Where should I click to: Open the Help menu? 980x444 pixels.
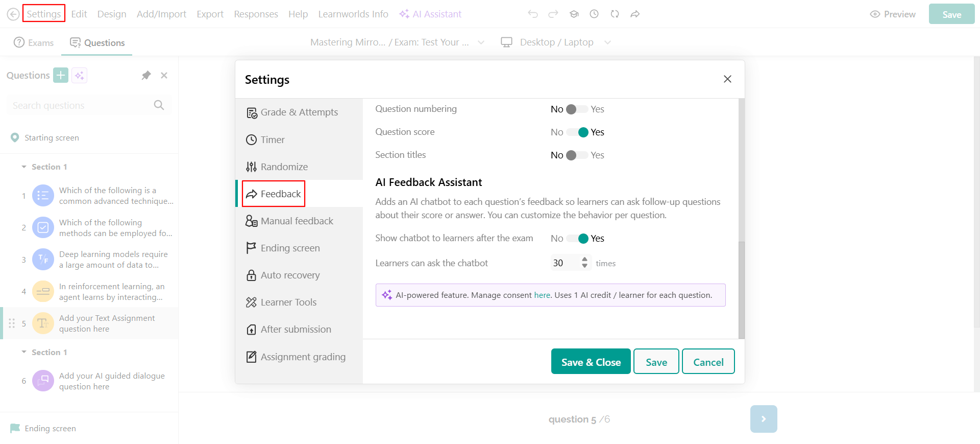point(298,14)
